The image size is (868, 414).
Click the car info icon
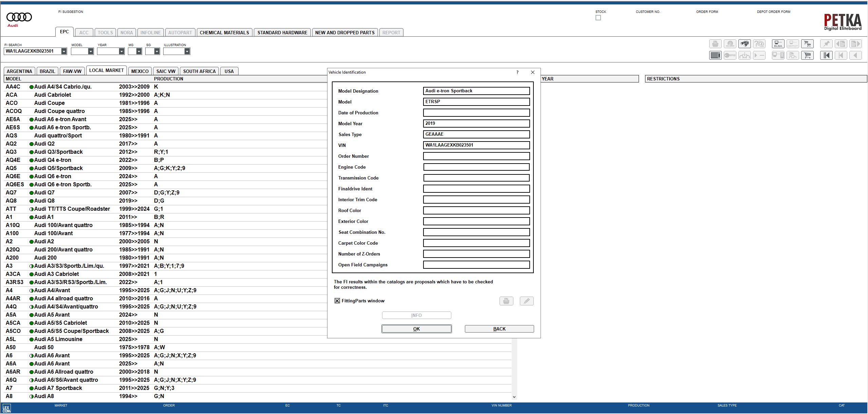tap(744, 55)
